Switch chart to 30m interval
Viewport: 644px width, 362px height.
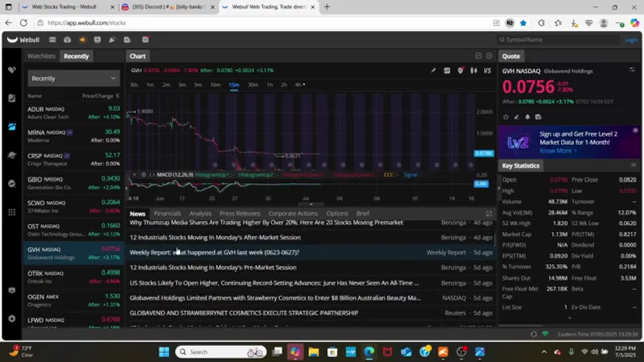[x=253, y=85]
